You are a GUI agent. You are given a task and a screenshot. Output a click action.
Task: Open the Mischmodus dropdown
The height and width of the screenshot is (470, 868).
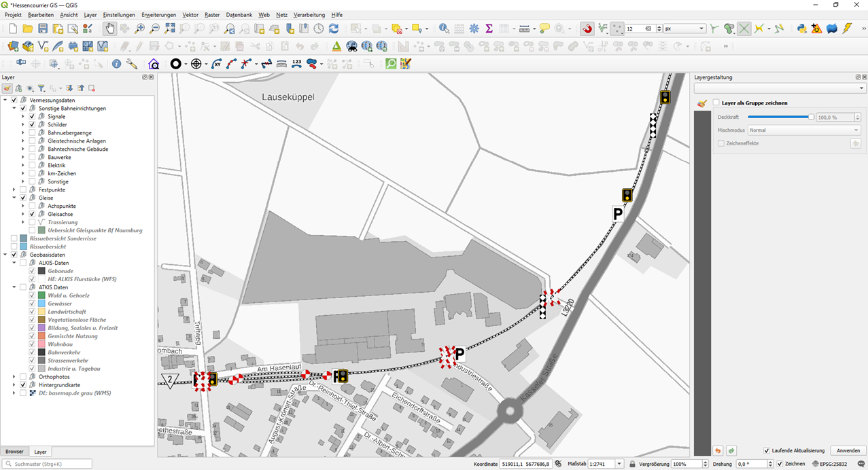[x=803, y=130]
